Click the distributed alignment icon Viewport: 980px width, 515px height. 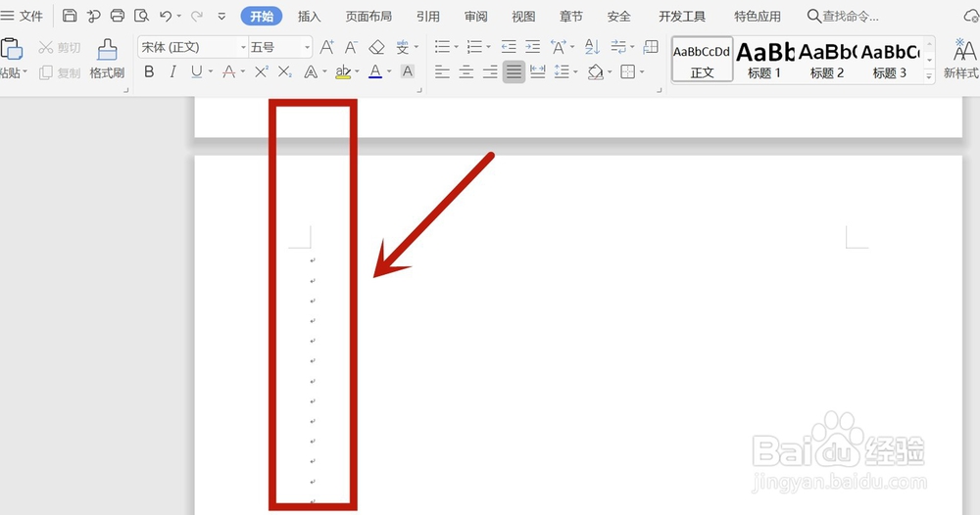[537, 72]
